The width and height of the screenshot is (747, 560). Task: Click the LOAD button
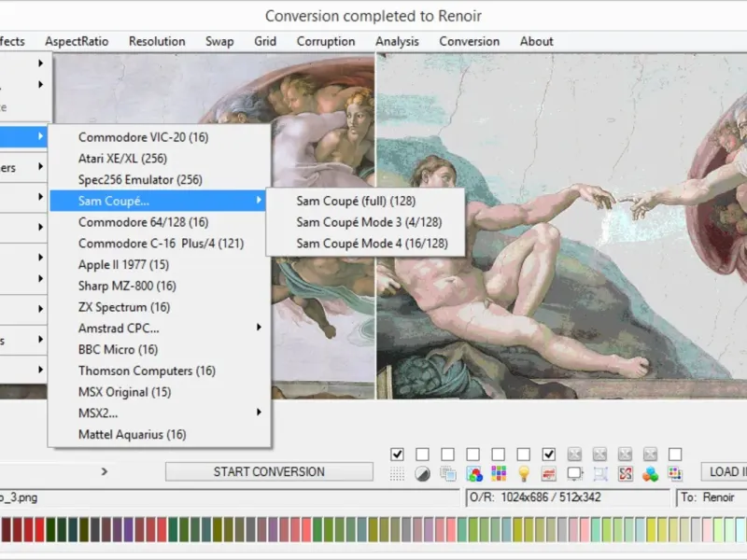point(724,471)
